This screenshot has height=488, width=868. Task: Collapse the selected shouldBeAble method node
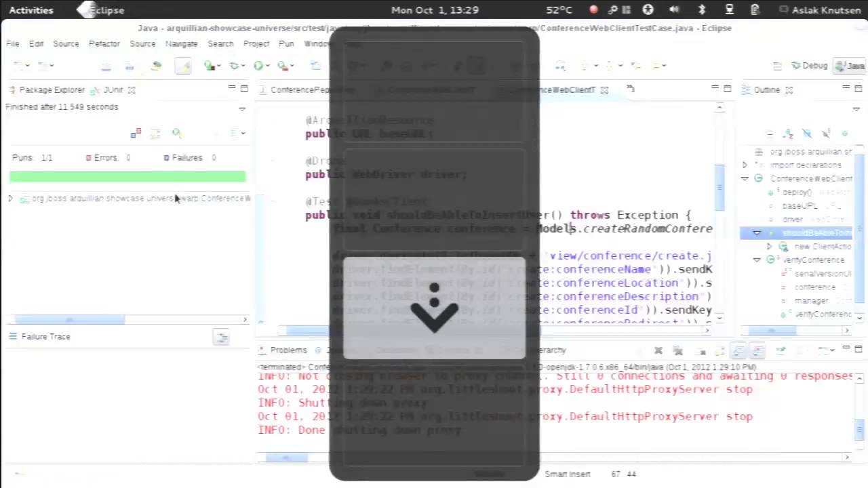(757, 233)
